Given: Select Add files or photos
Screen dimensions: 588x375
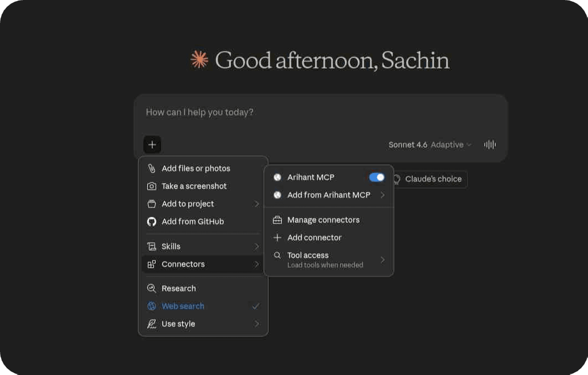Looking at the screenshot, I should point(203,169).
